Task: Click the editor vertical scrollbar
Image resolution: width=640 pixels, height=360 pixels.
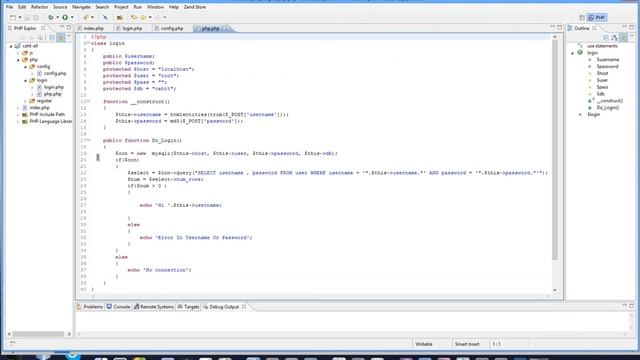Action: point(555,151)
